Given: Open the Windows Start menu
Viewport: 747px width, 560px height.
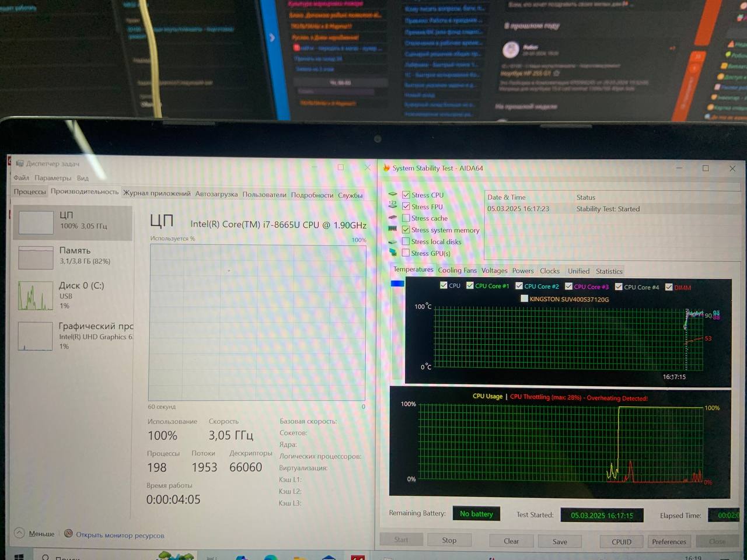Looking at the screenshot, I should (x=19, y=556).
